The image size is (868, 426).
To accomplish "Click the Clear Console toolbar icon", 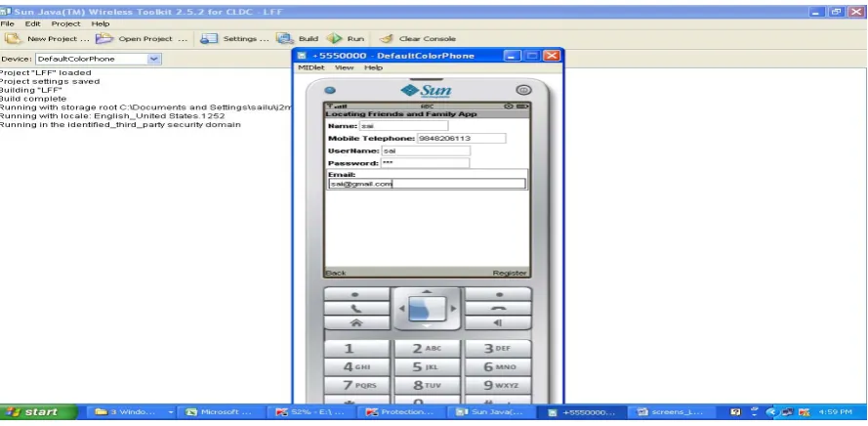I will coord(387,39).
